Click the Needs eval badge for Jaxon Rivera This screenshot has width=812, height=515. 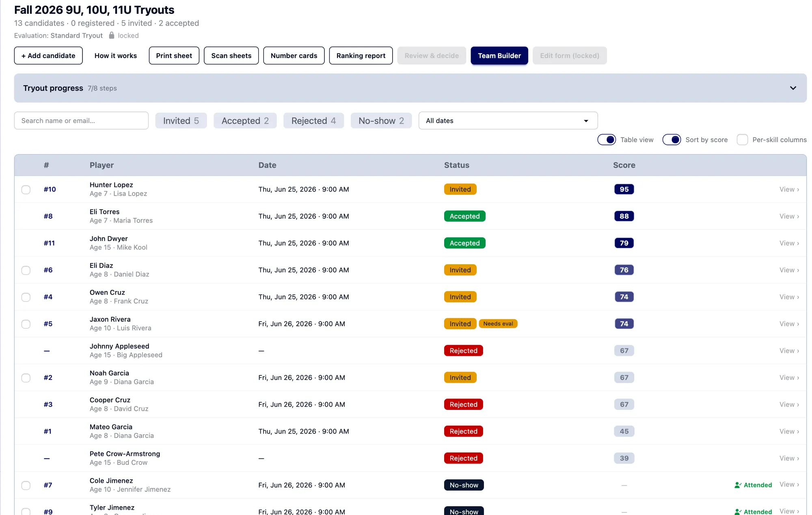coord(498,323)
